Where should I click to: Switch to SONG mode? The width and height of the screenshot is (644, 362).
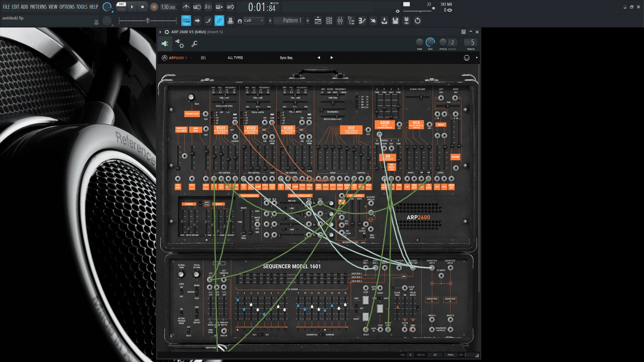click(121, 9)
